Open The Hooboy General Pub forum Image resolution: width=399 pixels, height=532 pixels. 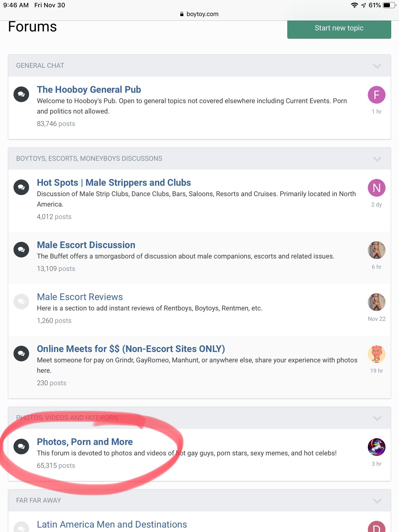[x=89, y=90]
